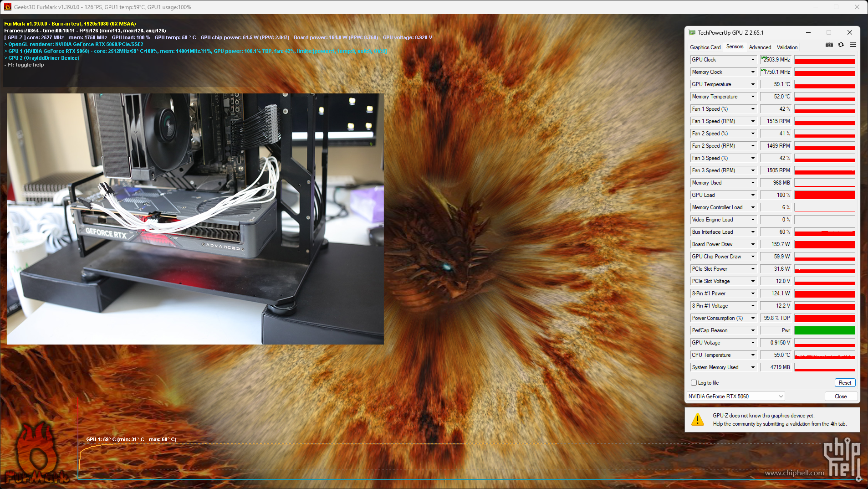
Task: Switch to the Graphics Card tab
Action: tap(705, 47)
